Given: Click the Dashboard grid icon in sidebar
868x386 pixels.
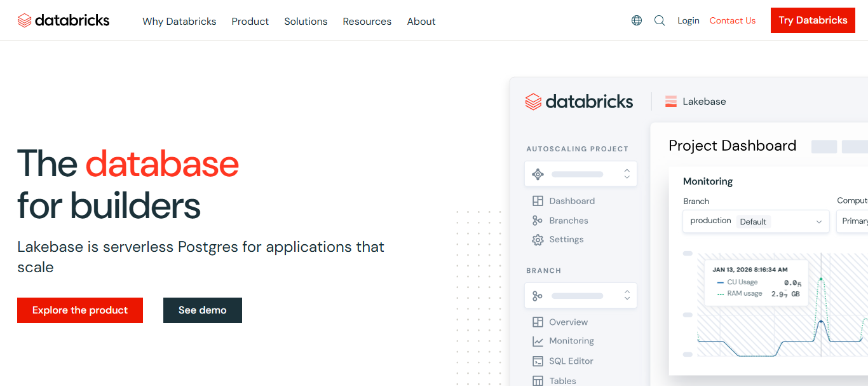Looking at the screenshot, I should tap(538, 201).
